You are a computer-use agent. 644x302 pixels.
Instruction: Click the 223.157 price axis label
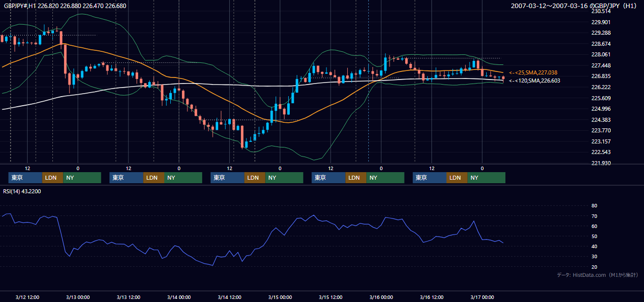pos(601,141)
